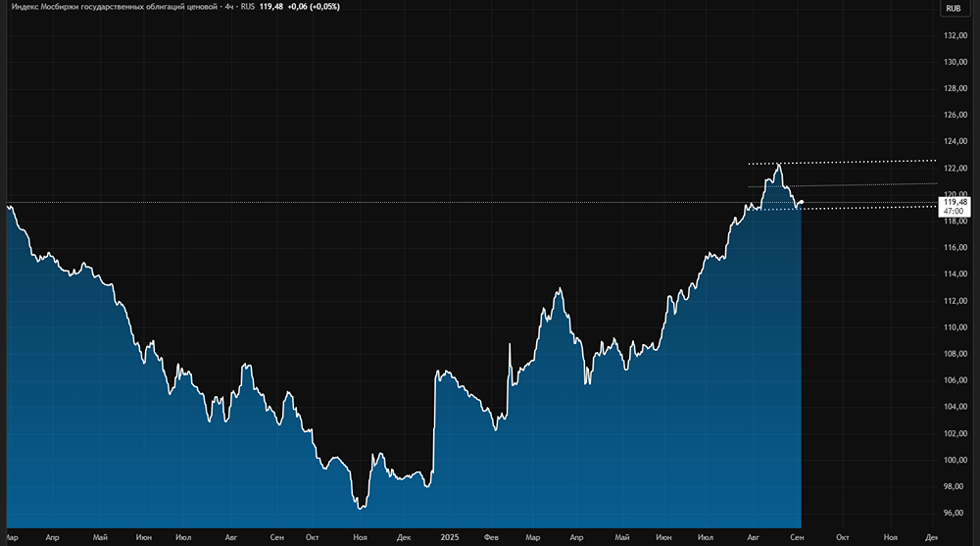Viewport: 980px width, 546px height.
Task: Click the '2025' year label on time axis
Action: (450, 537)
